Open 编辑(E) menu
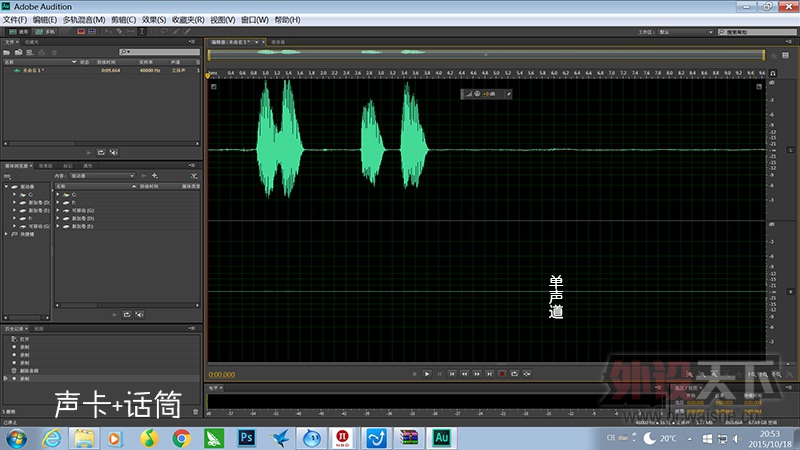This screenshot has width=800, height=450. pos(45,20)
